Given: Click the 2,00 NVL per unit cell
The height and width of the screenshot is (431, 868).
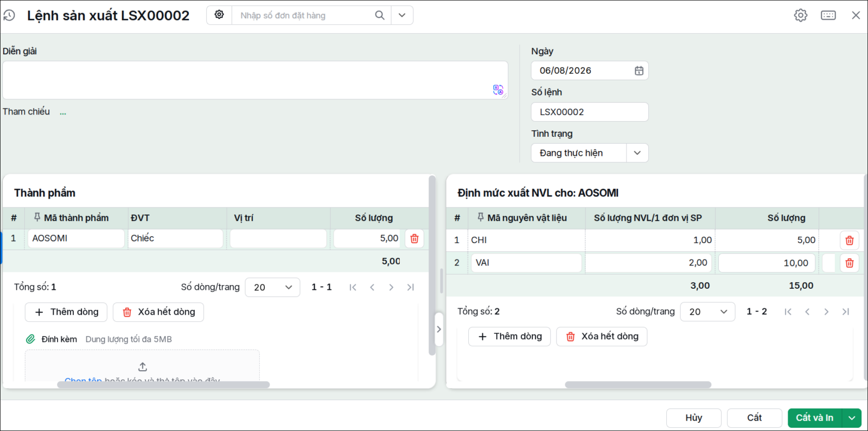Looking at the screenshot, I should tap(648, 263).
